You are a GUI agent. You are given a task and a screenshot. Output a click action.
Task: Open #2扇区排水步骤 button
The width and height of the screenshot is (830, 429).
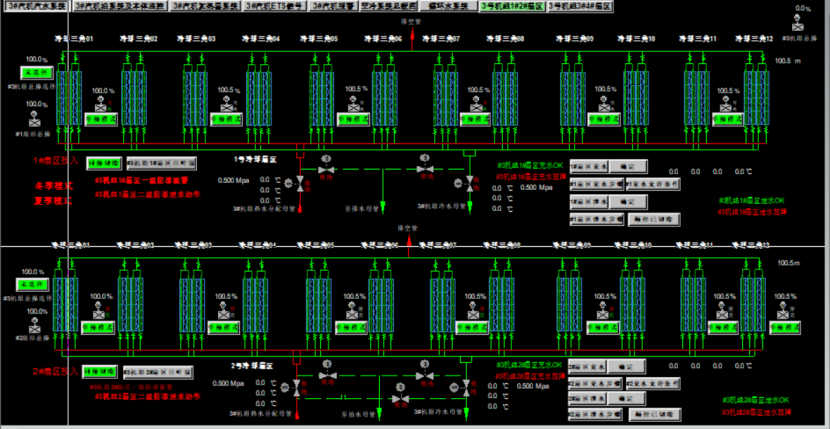coord(594,415)
